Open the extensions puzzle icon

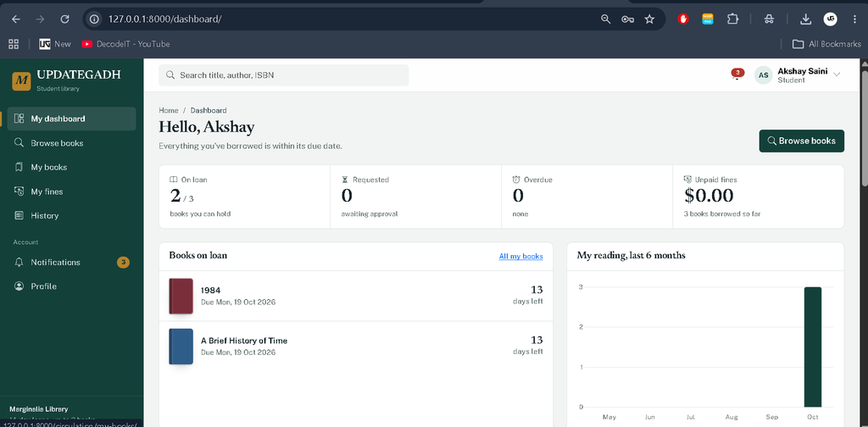[x=732, y=19]
